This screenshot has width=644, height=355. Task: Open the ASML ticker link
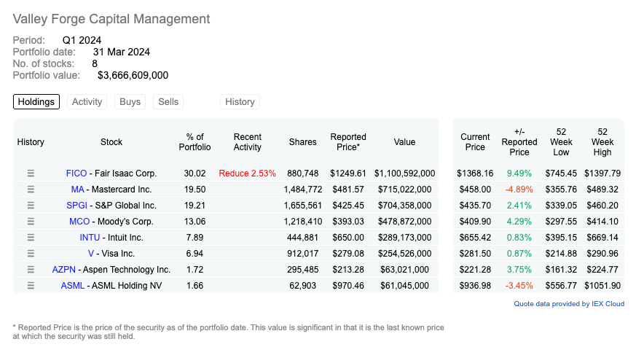tap(73, 286)
